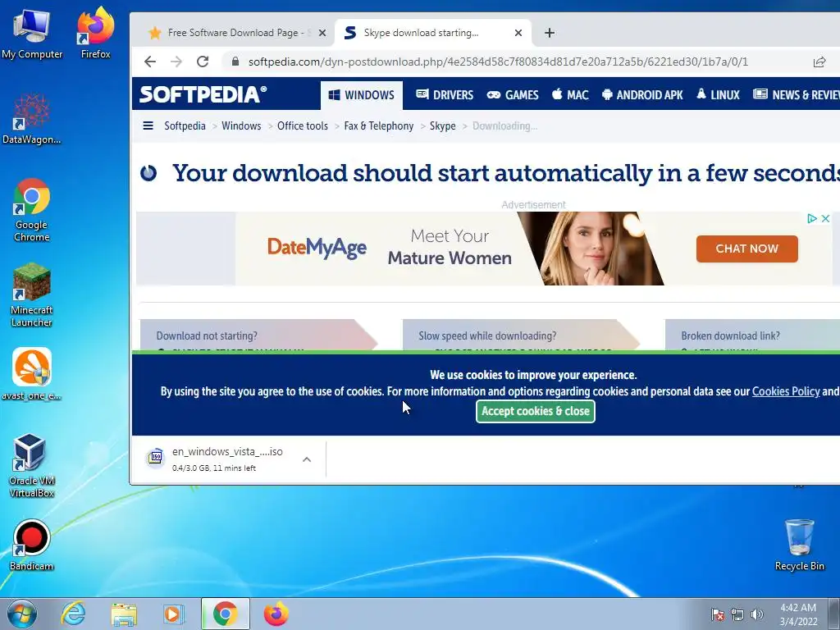
Task: Close the Skype download starting tab
Action: click(518, 33)
